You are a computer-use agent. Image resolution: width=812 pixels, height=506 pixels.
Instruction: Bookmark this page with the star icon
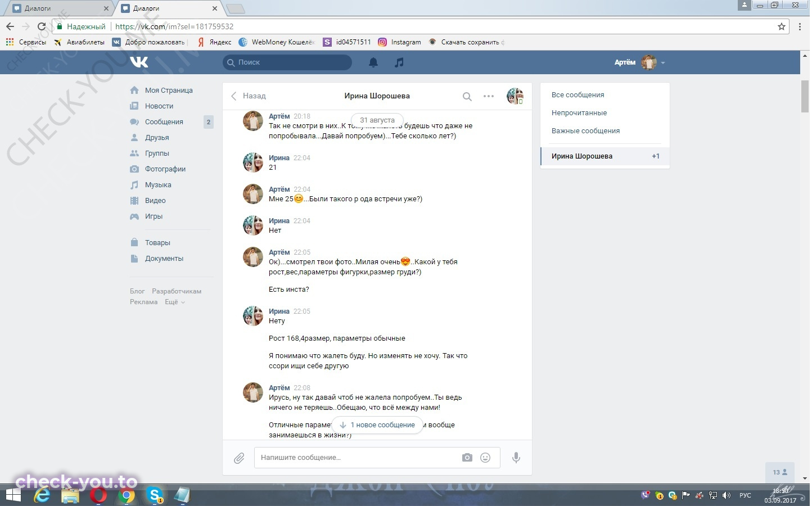[x=782, y=26]
